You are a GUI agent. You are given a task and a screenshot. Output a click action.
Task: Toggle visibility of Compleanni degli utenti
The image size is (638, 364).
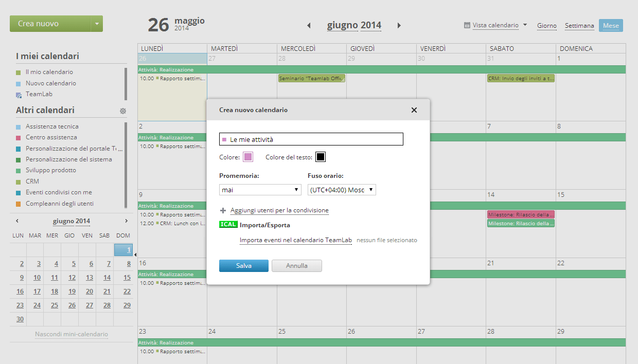[19, 204]
